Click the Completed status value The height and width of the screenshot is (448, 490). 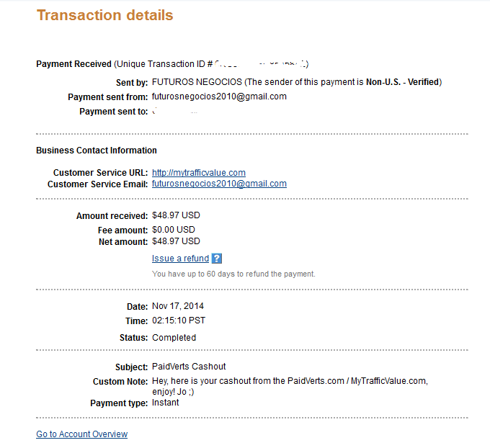(174, 338)
